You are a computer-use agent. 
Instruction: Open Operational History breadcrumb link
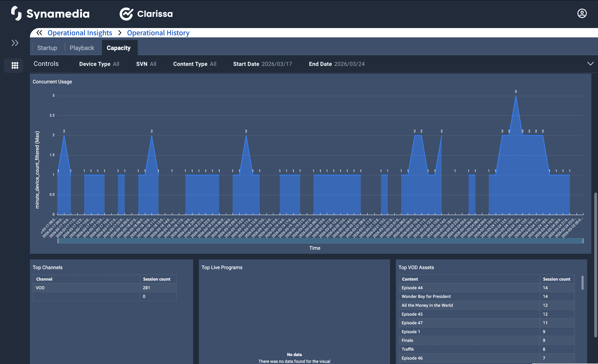point(158,33)
